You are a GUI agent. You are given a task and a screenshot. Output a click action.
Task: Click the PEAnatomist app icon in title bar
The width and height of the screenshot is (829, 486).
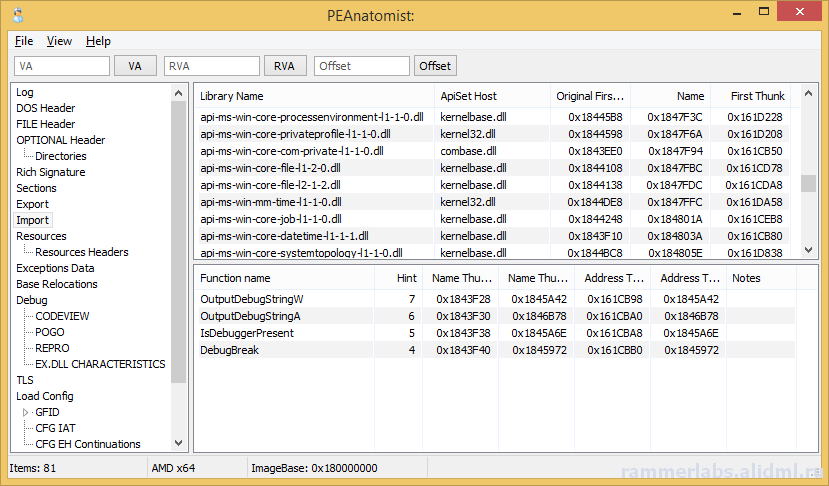(x=17, y=14)
